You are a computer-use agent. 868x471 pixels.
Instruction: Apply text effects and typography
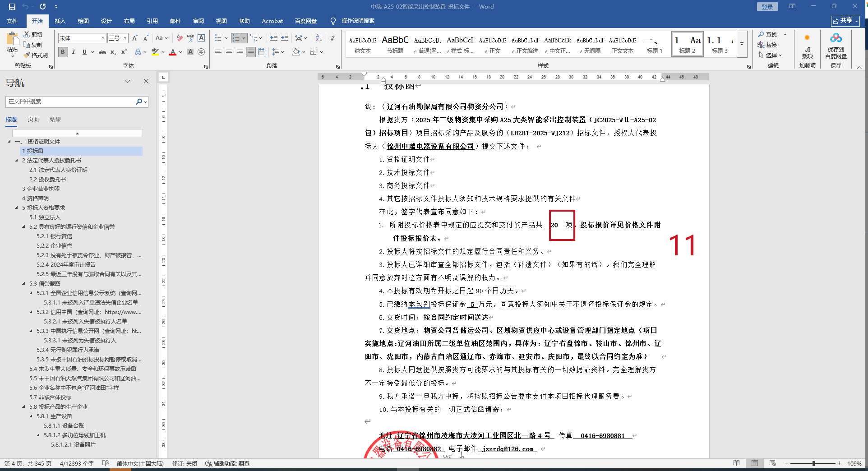138,52
